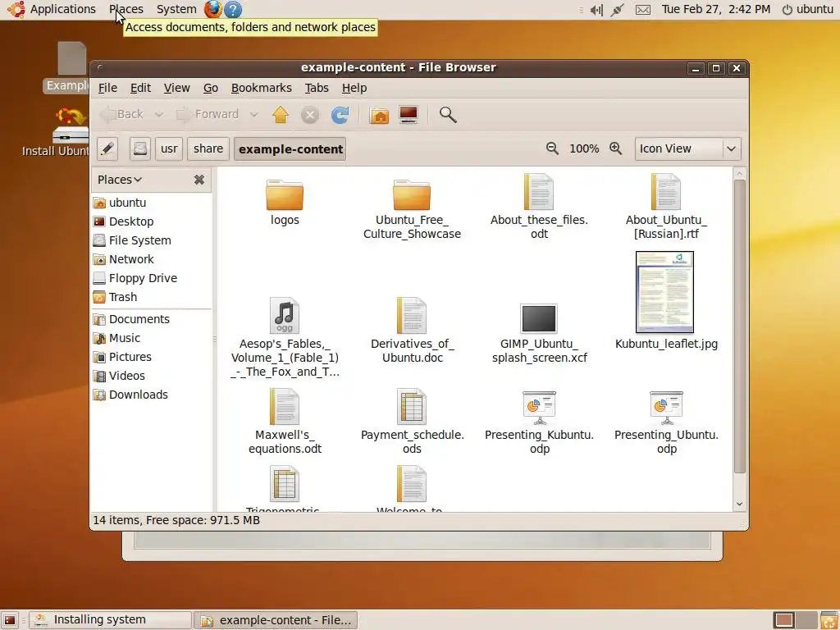Select GIMP_Ubuntu_splash_screen.xcf file
840x630 pixels.
[x=539, y=334]
